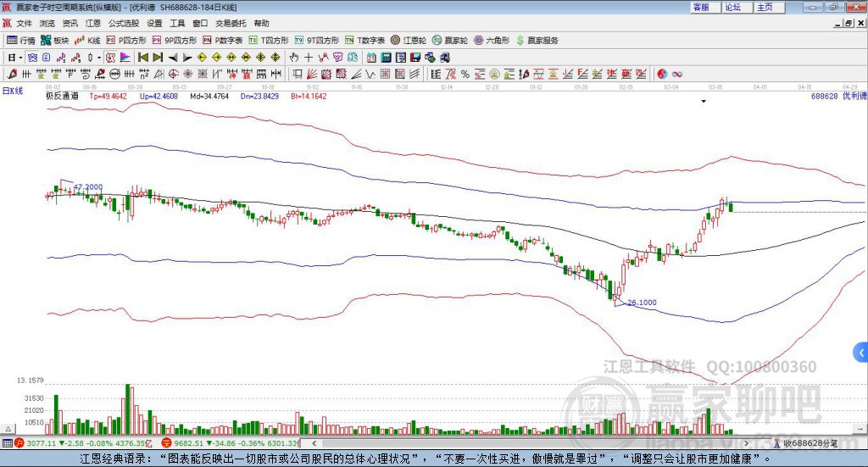Select the red circle target tool
This screenshot has height=467, width=868.
[173, 74]
